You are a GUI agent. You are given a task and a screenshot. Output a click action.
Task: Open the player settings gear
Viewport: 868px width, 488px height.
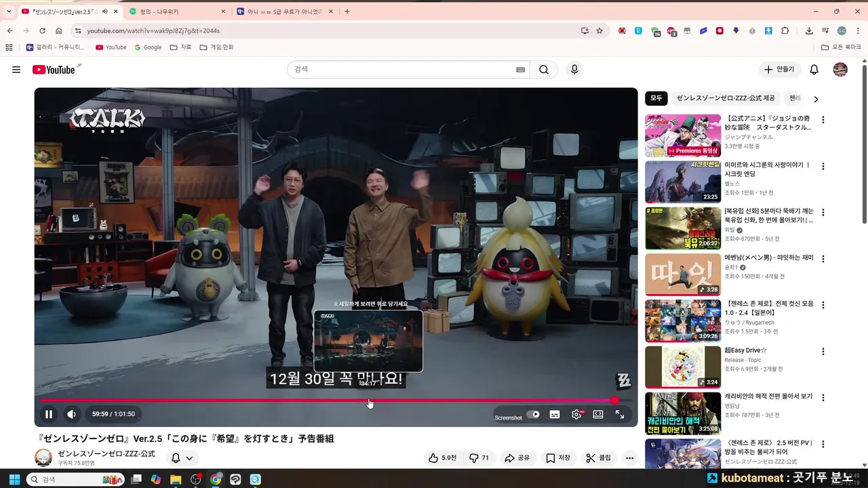tap(576, 414)
